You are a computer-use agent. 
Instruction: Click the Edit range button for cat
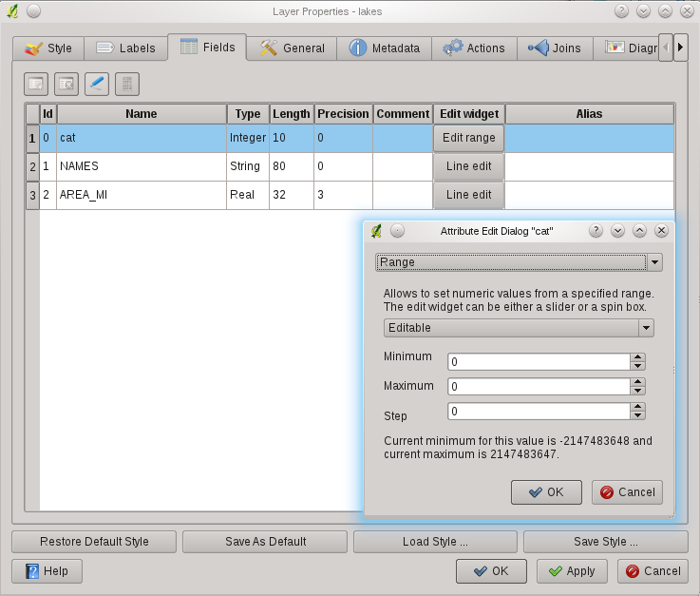[x=468, y=138]
